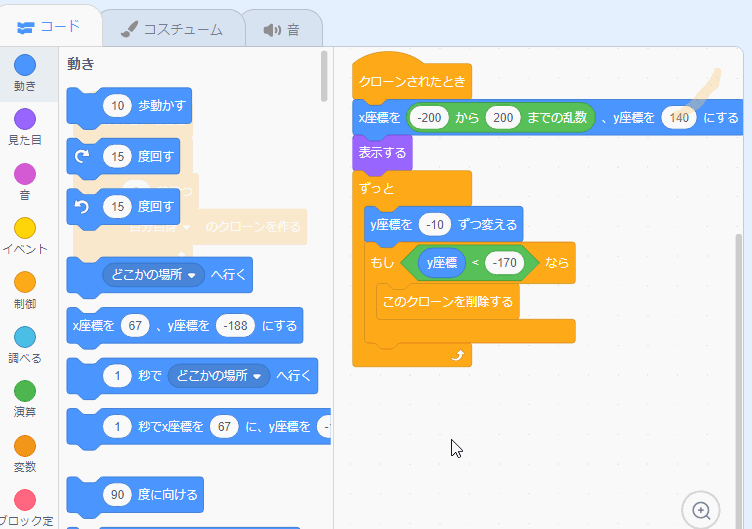Click the 67 field in 秒でx座標を block

click(224, 427)
